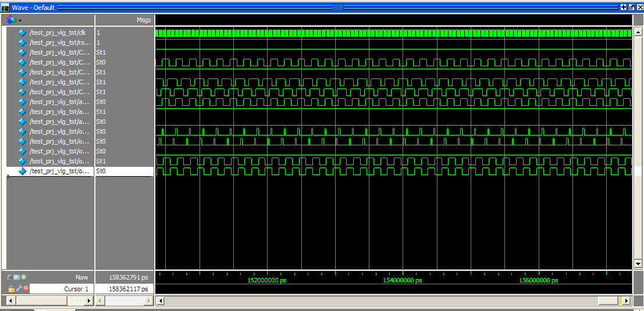The height and width of the screenshot is (311, 644).
Task: Click the Edit Grid & Timeline icon
Action: tap(17, 277)
